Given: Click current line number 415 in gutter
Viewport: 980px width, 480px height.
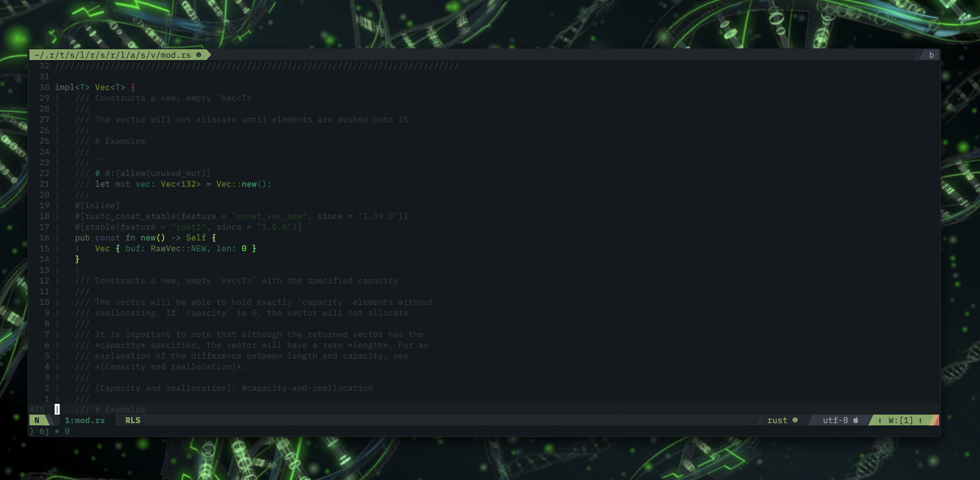Looking at the screenshot, I should (37, 410).
